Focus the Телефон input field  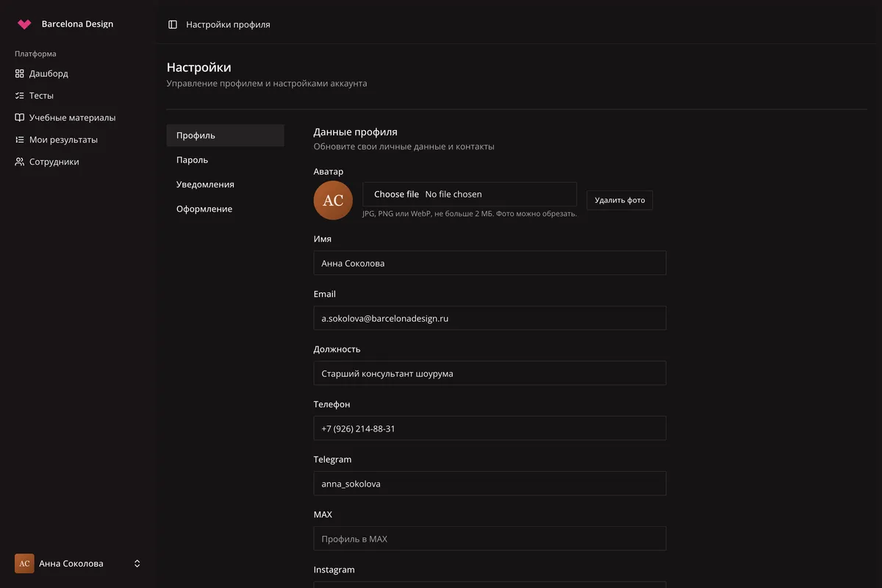point(490,429)
